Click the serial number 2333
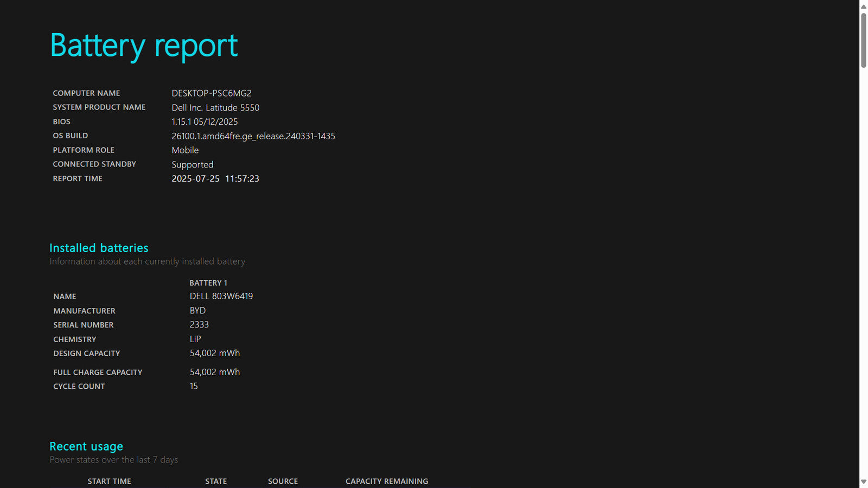868x488 pixels. tap(199, 325)
